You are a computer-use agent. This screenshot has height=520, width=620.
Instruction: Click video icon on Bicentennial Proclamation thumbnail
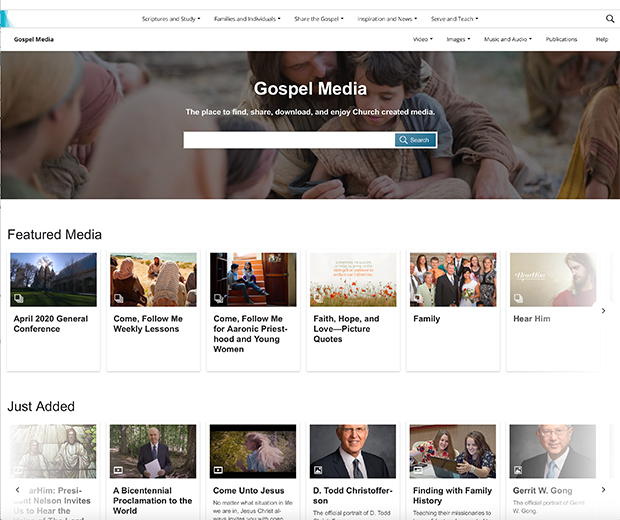point(118,470)
